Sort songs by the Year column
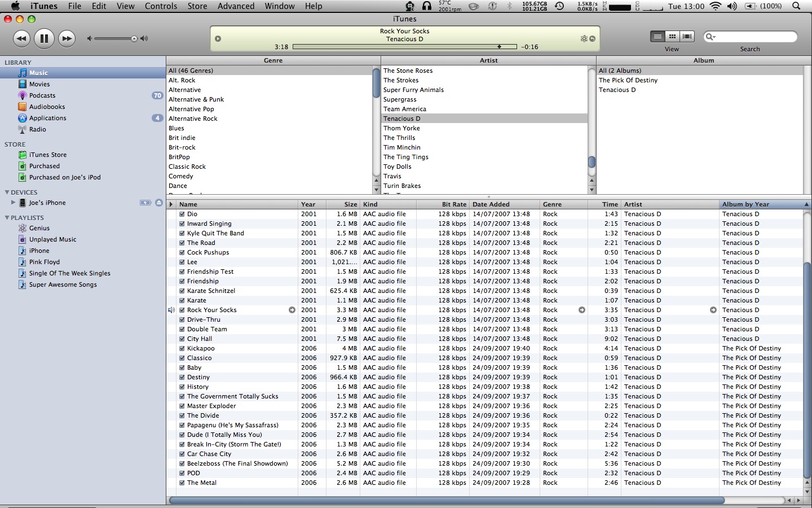This screenshot has height=508, width=812. pos(312,204)
